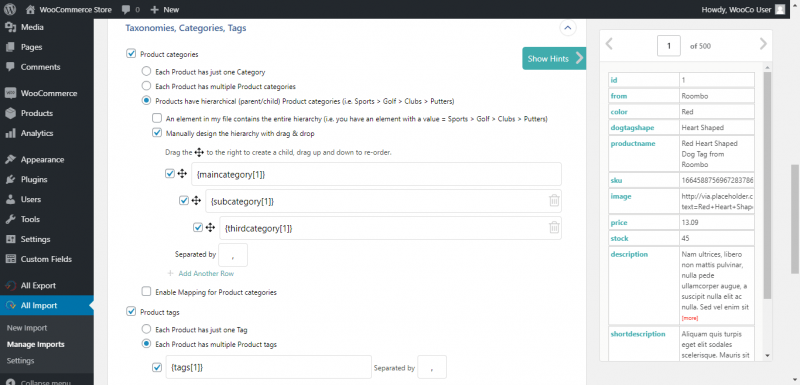Viewport: 800px width, 385px height.
Task: Click the All Export sidebar icon
Action: (x=10, y=286)
